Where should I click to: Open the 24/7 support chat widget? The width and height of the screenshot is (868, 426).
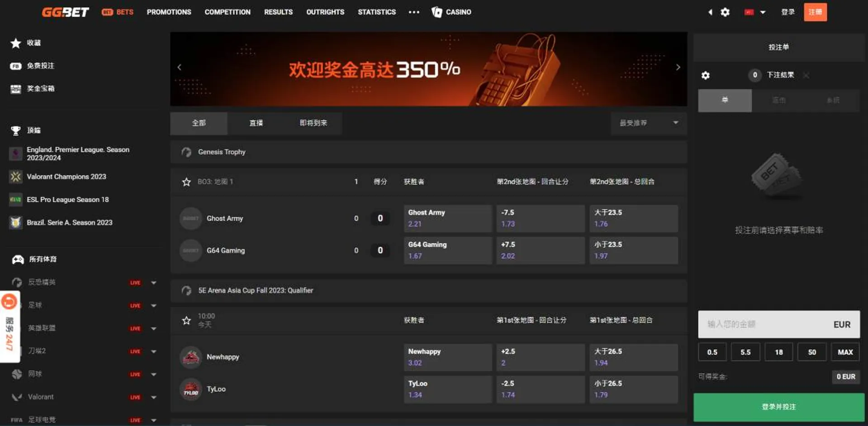click(9, 327)
